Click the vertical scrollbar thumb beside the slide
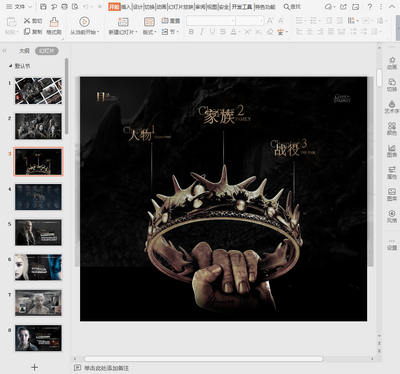 [379, 78]
